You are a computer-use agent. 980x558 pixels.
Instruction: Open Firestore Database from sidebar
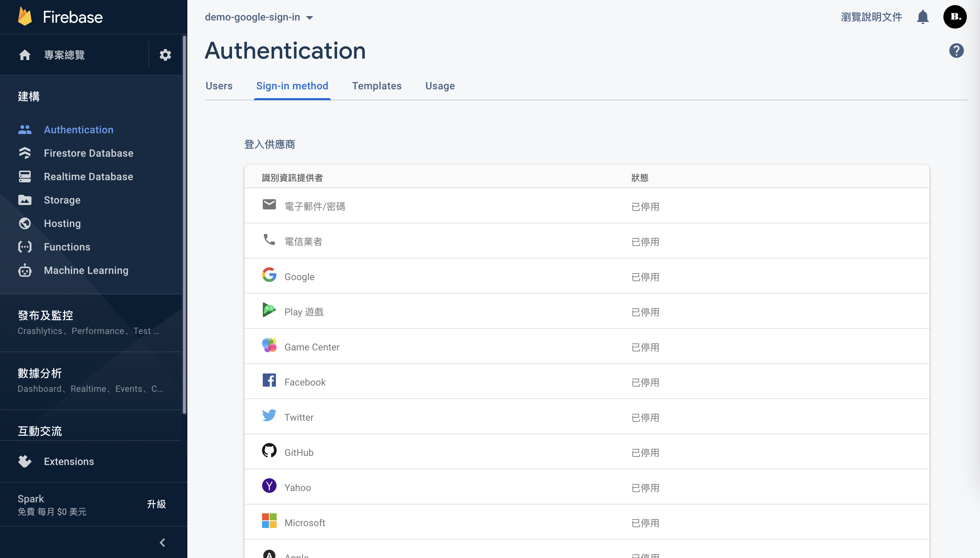(89, 153)
